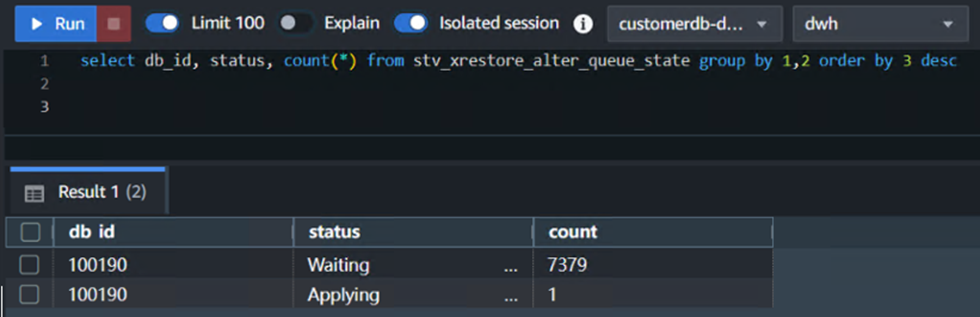Expand truncated Applying status ellipsis
This screenshot has width=980, height=317.
pos(511,298)
